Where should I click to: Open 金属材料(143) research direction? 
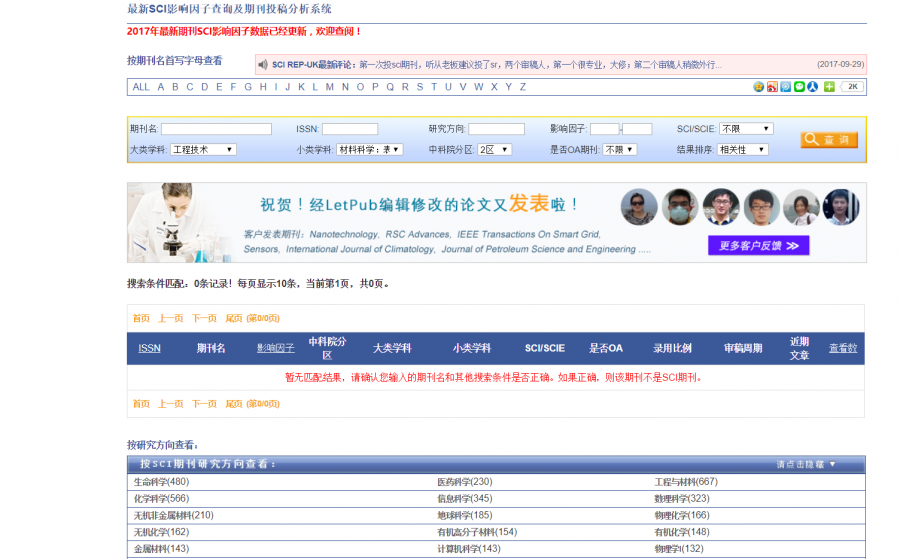161,549
